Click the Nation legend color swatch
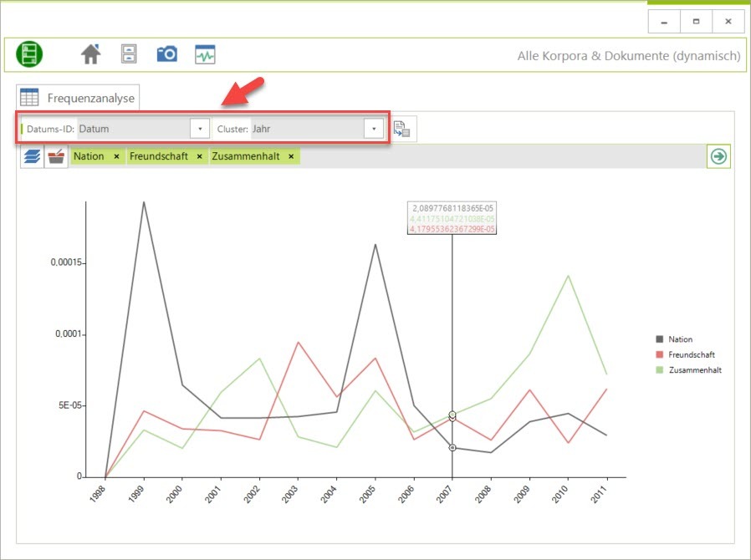Viewport: 751px width, 560px height. pyautogui.click(x=660, y=339)
